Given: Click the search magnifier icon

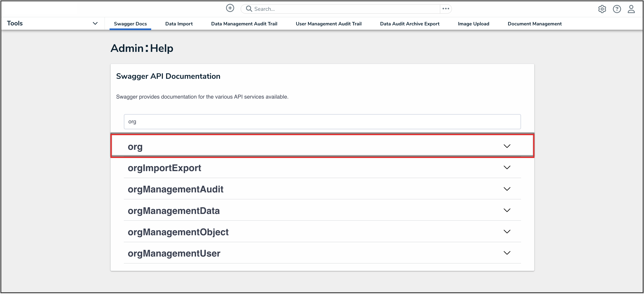Looking at the screenshot, I should (249, 8).
